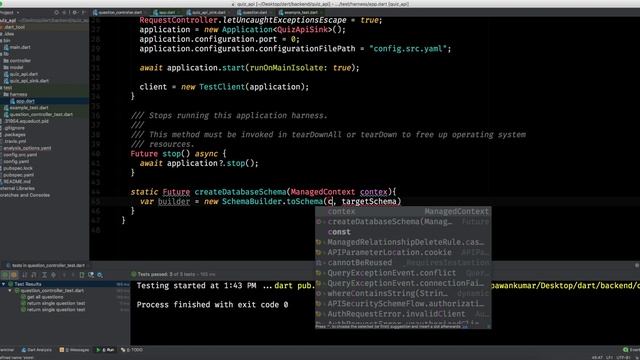Viewport: 640px width, 360px height.
Task: Select config.yaml in project tree
Action: (16, 162)
